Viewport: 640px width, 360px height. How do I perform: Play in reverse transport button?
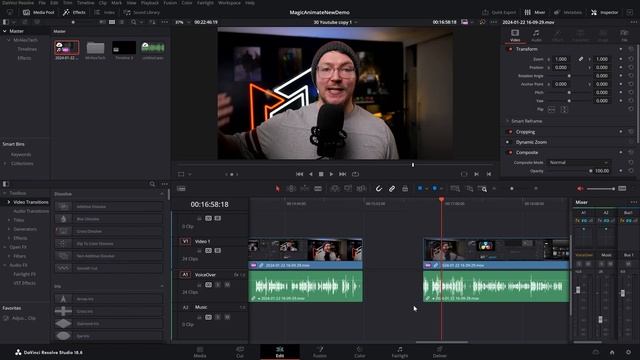pos(311,174)
